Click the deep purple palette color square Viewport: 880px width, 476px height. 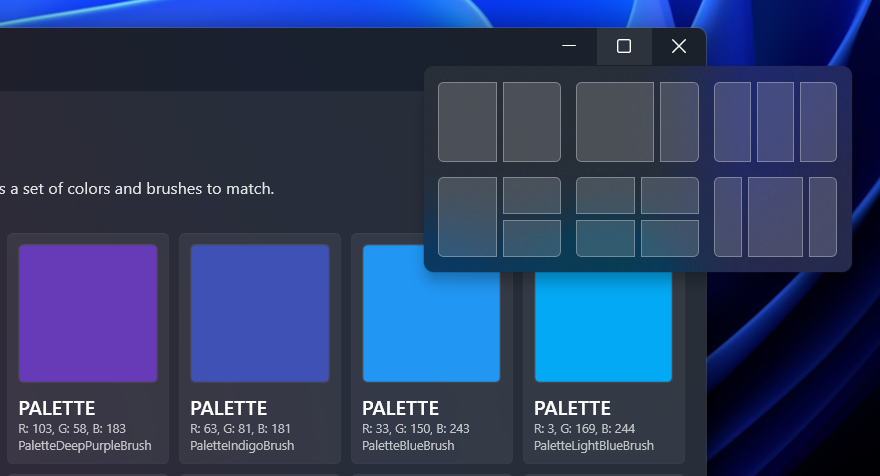point(88,313)
